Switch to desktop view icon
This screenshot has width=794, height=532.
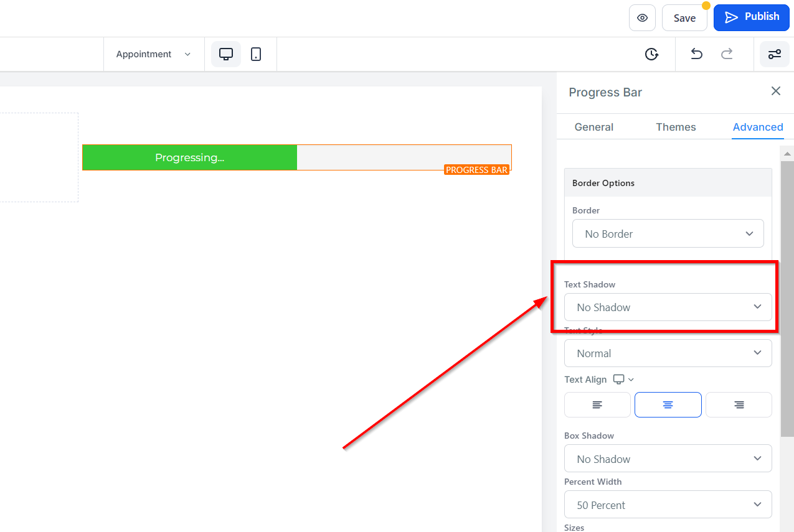tap(226, 54)
